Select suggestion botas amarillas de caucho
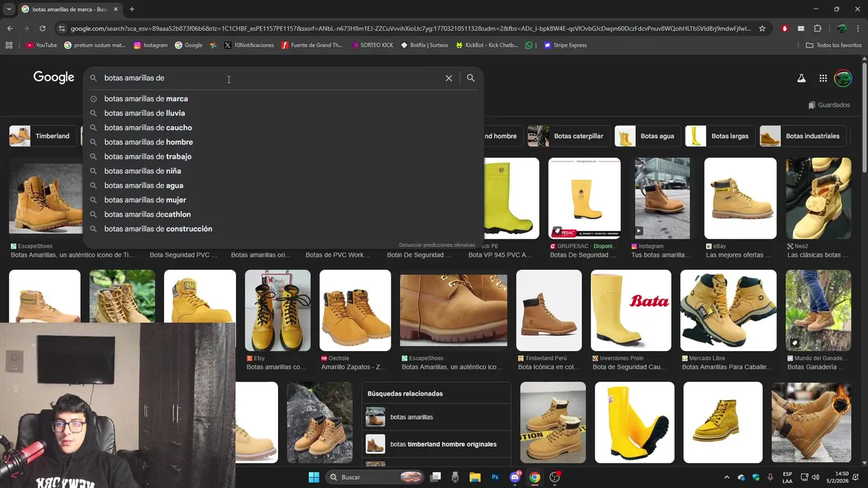 pos(283,127)
